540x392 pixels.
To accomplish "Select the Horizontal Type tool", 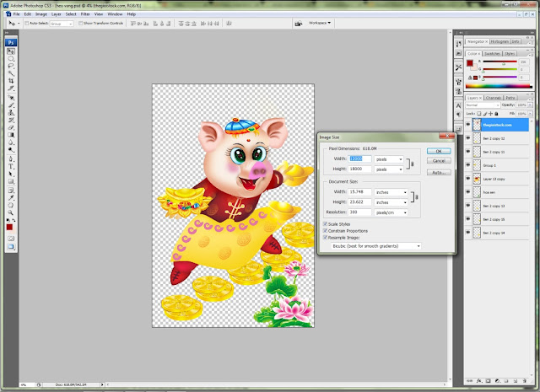I will point(11,167).
